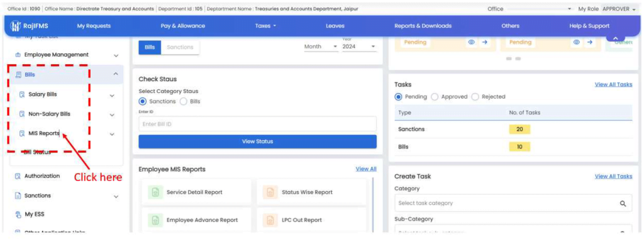Image resolution: width=644 pixels, height=239 pixels.
Task: Select Sanctions radio under Check Status
Action: click(x=143, y=101)
